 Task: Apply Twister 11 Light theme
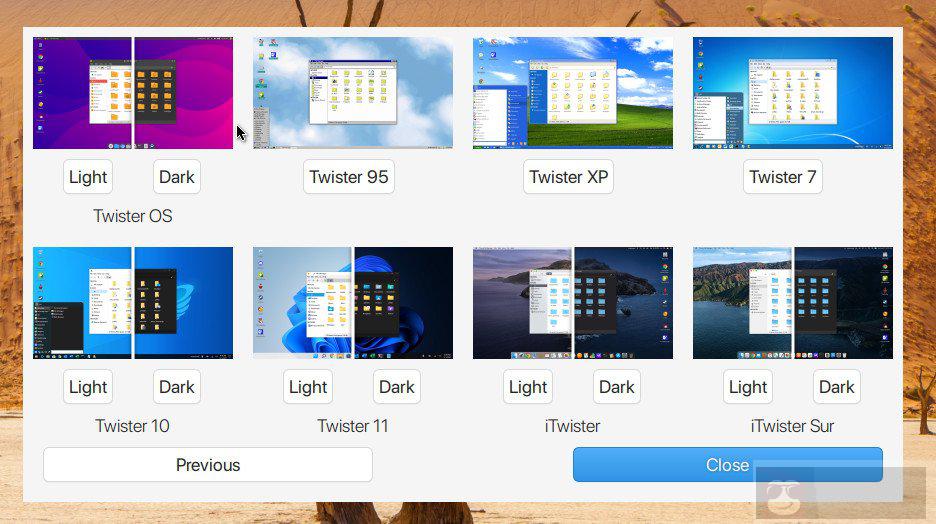[308, 387]
